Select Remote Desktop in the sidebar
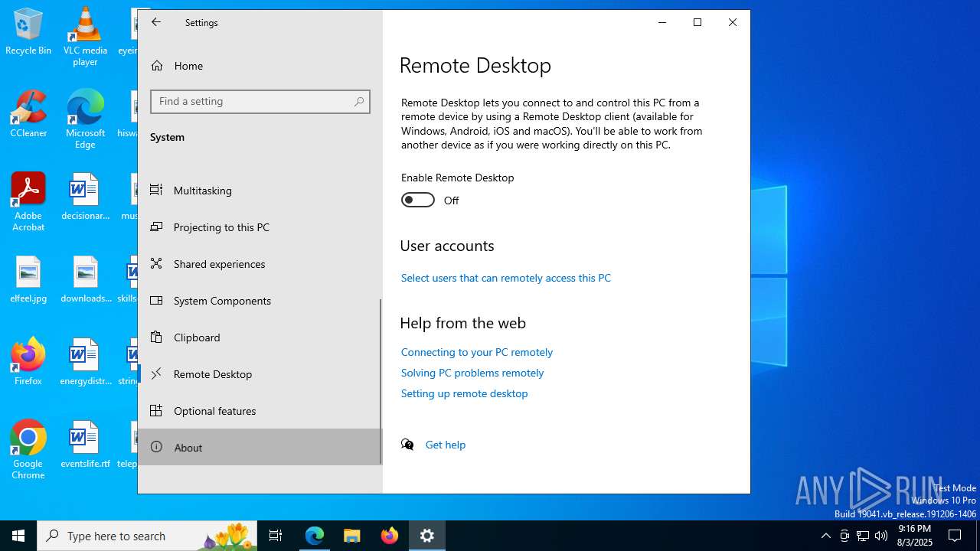The width and height of the screenshot is (980, 551). coord(260,373)
